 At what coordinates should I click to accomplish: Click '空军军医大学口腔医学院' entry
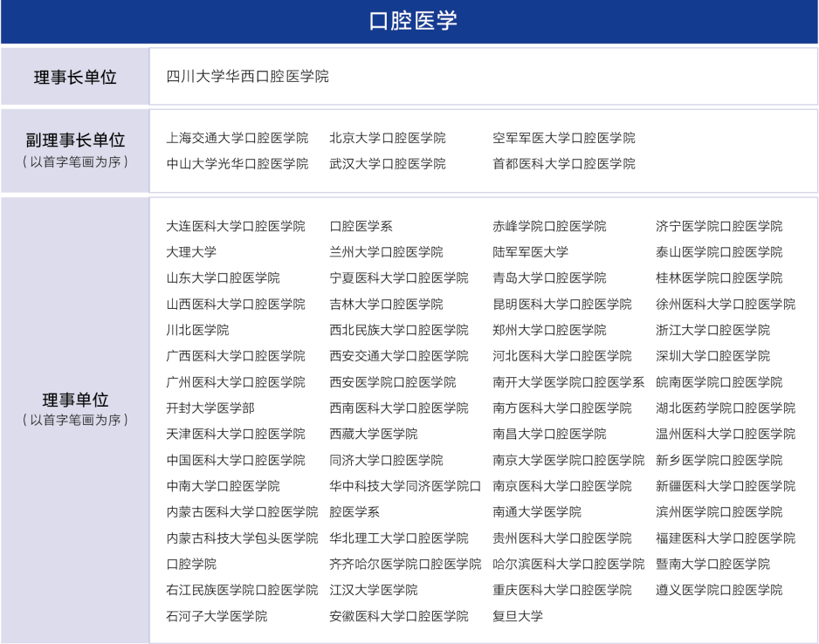point(564,138)
